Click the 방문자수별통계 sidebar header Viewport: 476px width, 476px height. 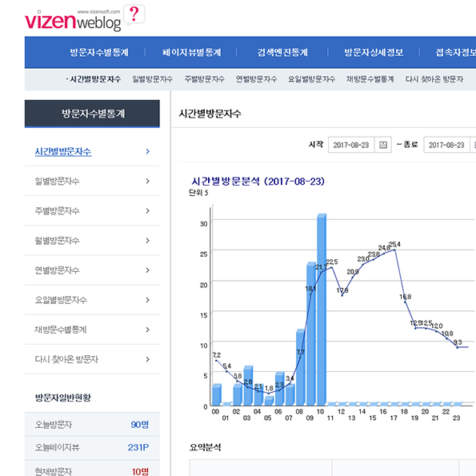[92, 114]
